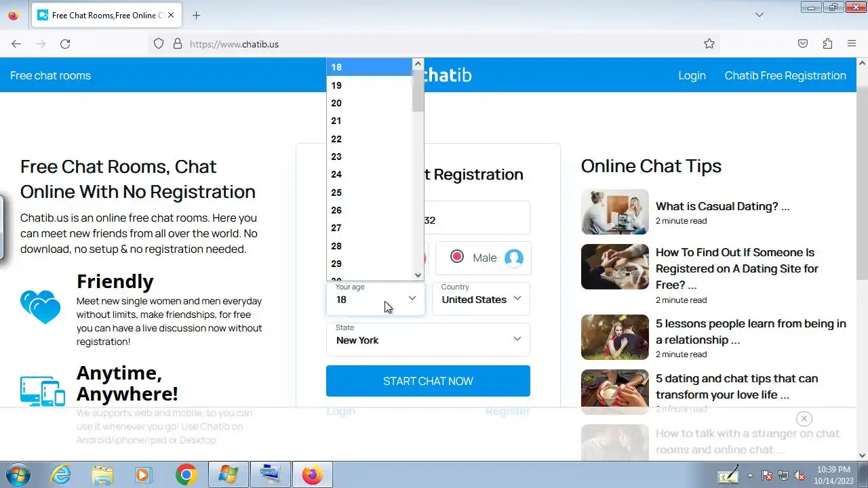Select the Male radio button
This screenshot has height=488, width=868.
coord(457,257)
